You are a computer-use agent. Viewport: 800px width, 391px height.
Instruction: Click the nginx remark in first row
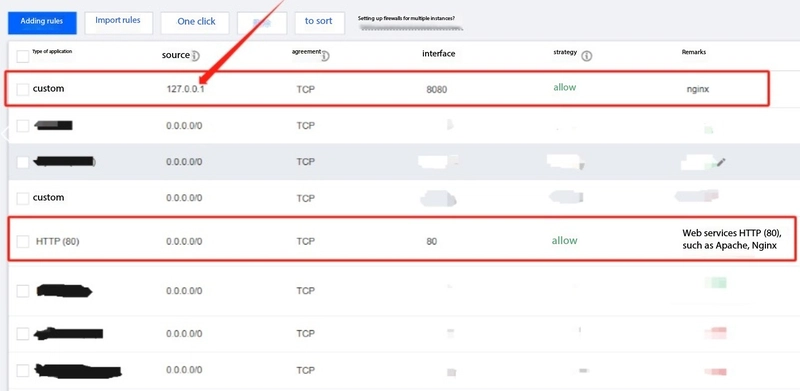(x=697, y=89)
